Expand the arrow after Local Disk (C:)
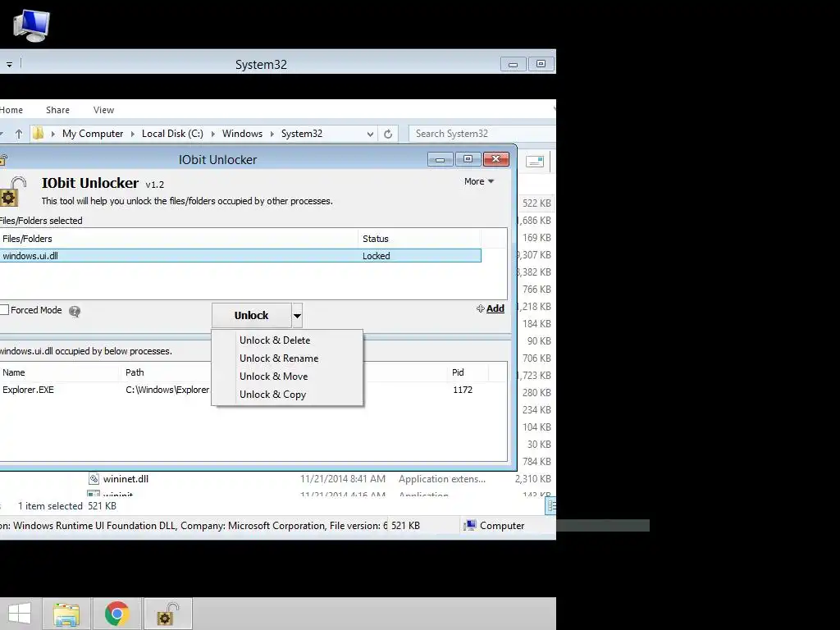The width and height of the screenshot is (840, 630). tap(212, 134)
